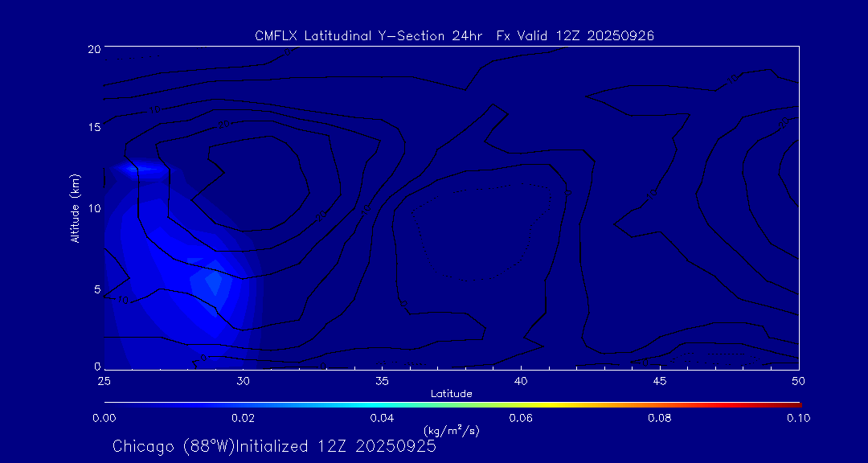868x463 pixels.
Task: Click the 'Chicago (88°W)' location text
Action: click(x=173, y=446)
